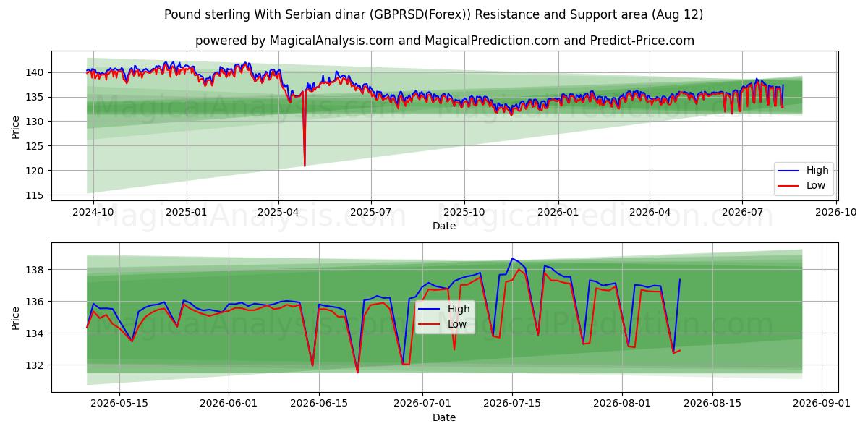Click the upper chart 'Date' axis label
This screenshot has height=434, width=868.
(x=444, y=226)
